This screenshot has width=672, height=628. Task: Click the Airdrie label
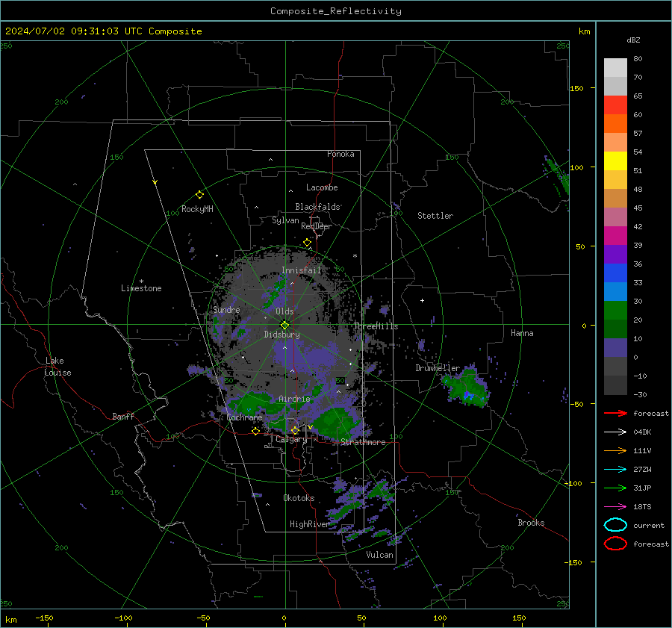pyautogui.click(x=294, y=399)
